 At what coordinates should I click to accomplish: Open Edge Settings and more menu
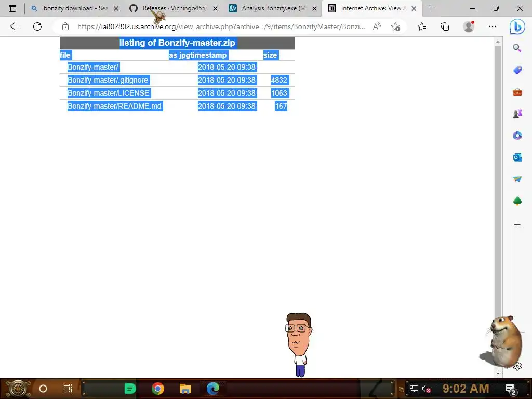tap(493, 26)
